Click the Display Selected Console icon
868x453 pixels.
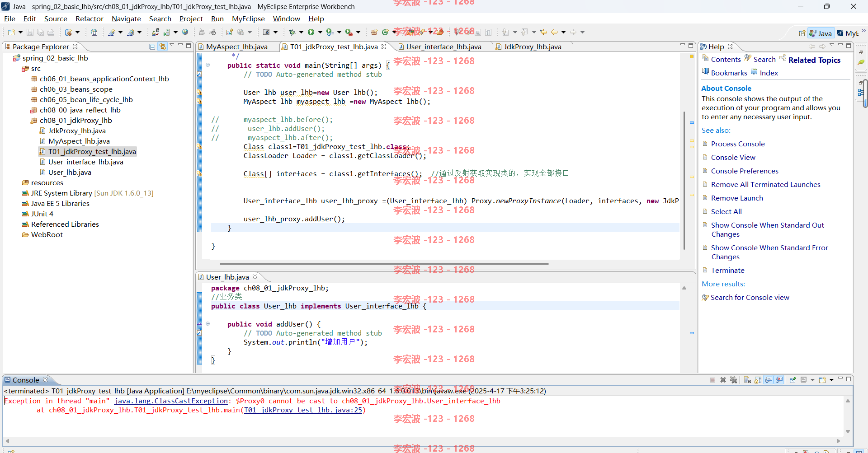(803, 380)
